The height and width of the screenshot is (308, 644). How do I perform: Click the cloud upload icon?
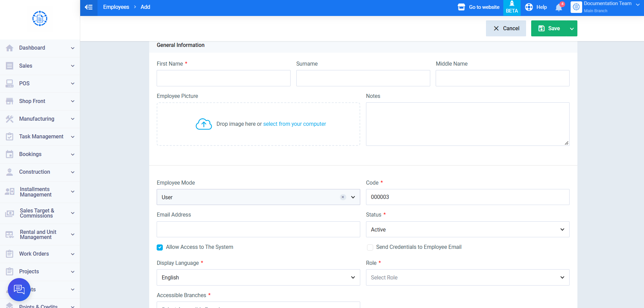point(204,124)
